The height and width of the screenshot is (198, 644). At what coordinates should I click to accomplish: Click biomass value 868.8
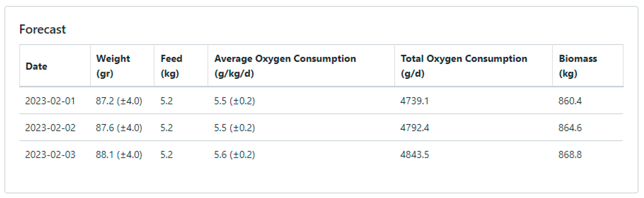pyautogui.click(x=570, y=155)
